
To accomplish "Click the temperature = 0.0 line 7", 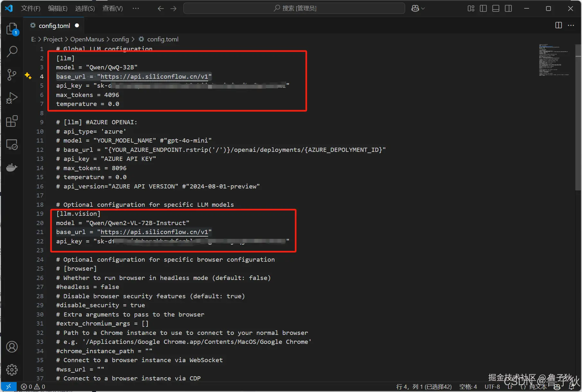I will click(87, 104).
